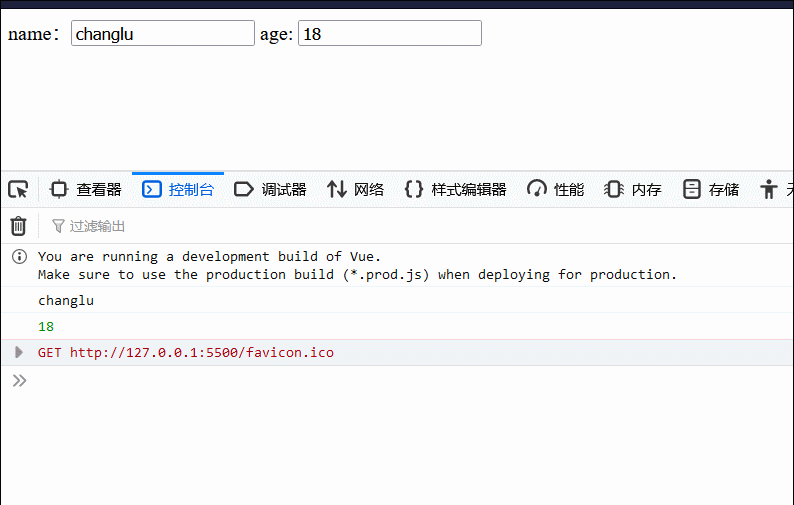Select the 'changlu' console log line
Image resolution: width=794 pixels, height=505 pixels.
(x=66, y=300)
